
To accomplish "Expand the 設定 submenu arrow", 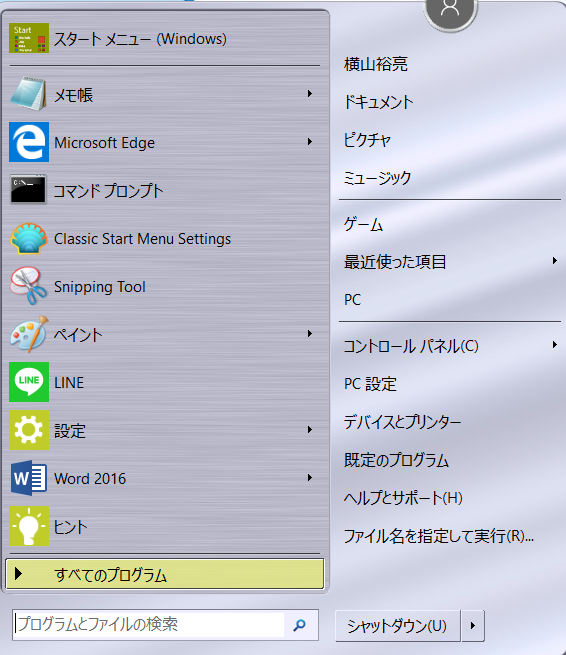I will (310, 429).
